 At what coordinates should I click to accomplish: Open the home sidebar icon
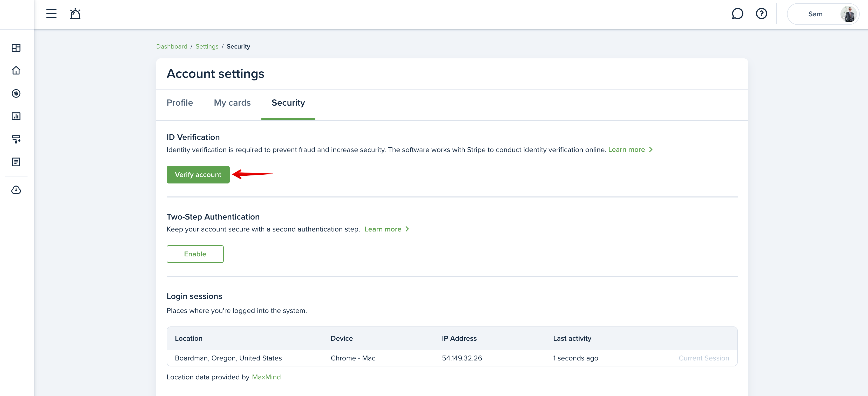16,70
